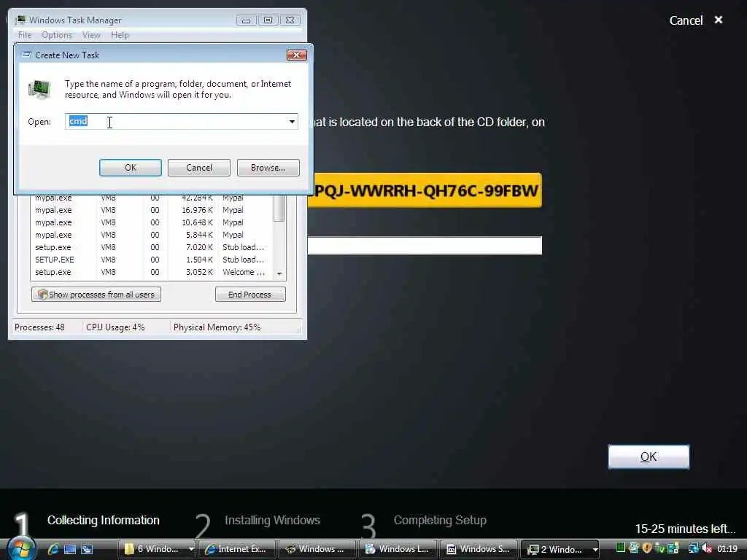
Task: Click OK in Create New Task dialog
Action: [131, 168]
